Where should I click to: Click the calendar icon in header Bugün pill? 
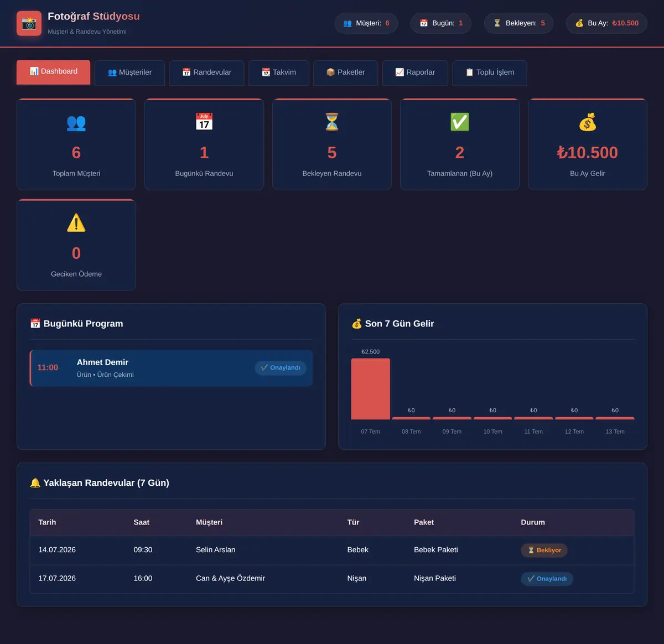[x=424, y=23]
